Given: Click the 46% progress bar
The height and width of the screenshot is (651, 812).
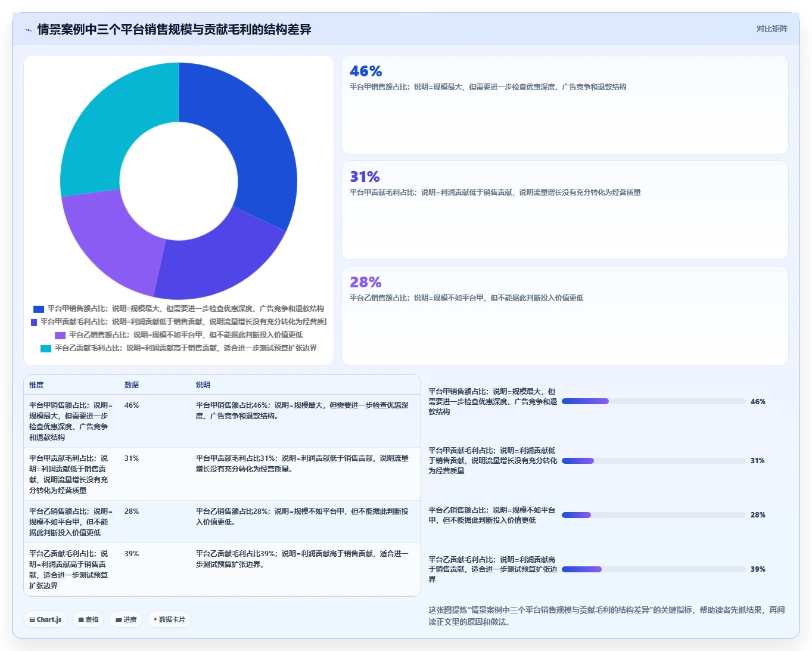Looking at the screenshot, I should pos(654,401).
